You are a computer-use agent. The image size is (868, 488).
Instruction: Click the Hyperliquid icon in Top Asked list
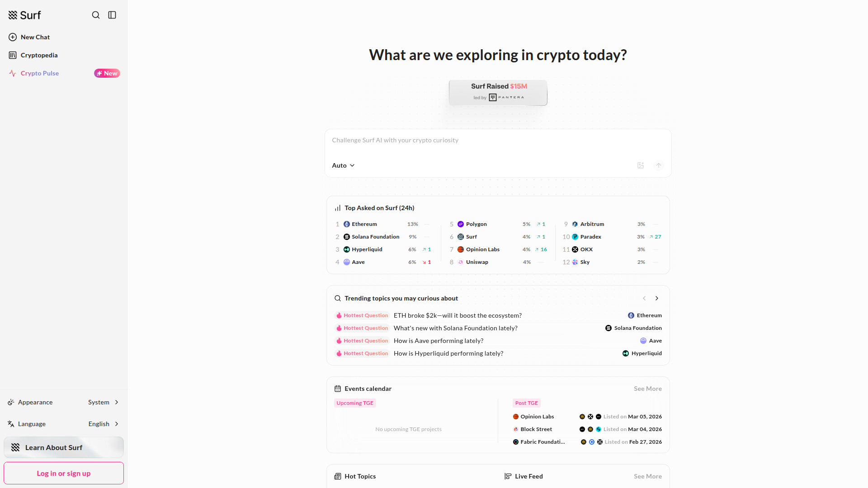pyautogui.click(x=347, y=249)
